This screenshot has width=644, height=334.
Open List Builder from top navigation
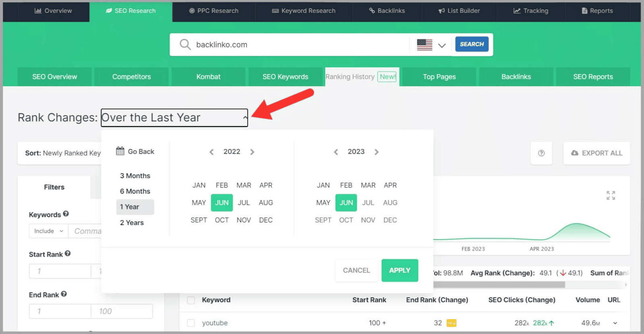[x=459, y=11]
